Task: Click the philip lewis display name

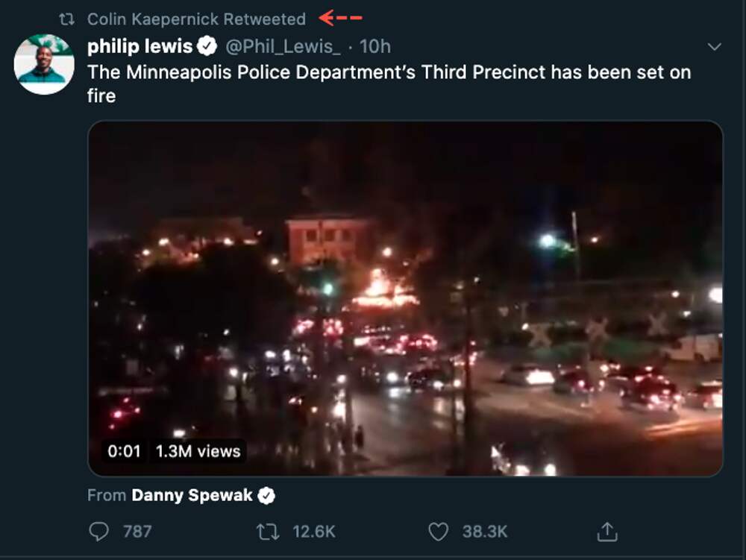Action: pos(140,46)
